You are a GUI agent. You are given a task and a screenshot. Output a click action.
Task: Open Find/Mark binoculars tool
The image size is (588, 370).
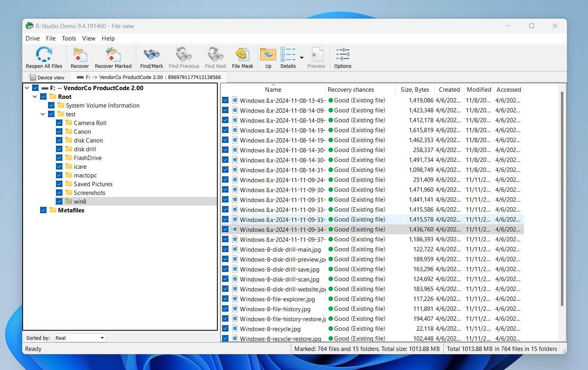pyautogui.click(x=151, y=54)
